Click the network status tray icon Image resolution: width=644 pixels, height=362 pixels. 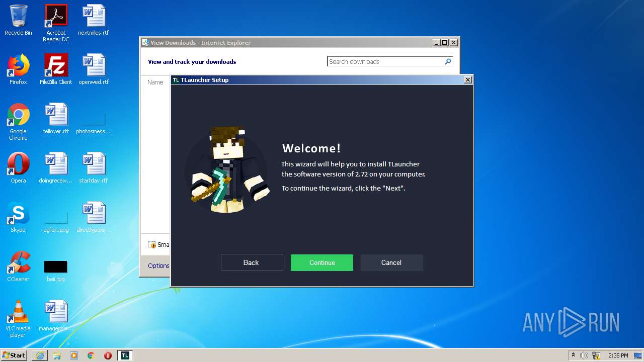click(596, 355)
